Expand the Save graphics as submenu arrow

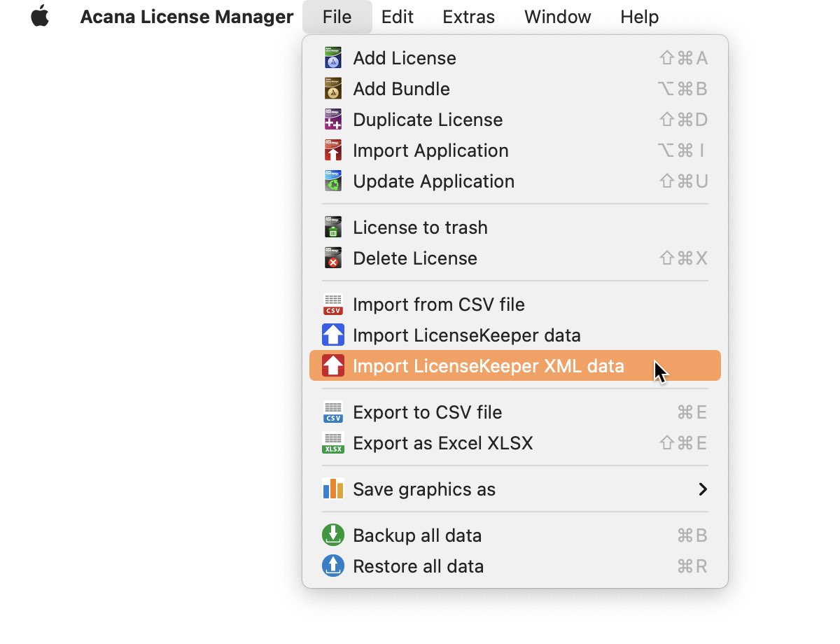pyautogui.click(x=703, y=489)
